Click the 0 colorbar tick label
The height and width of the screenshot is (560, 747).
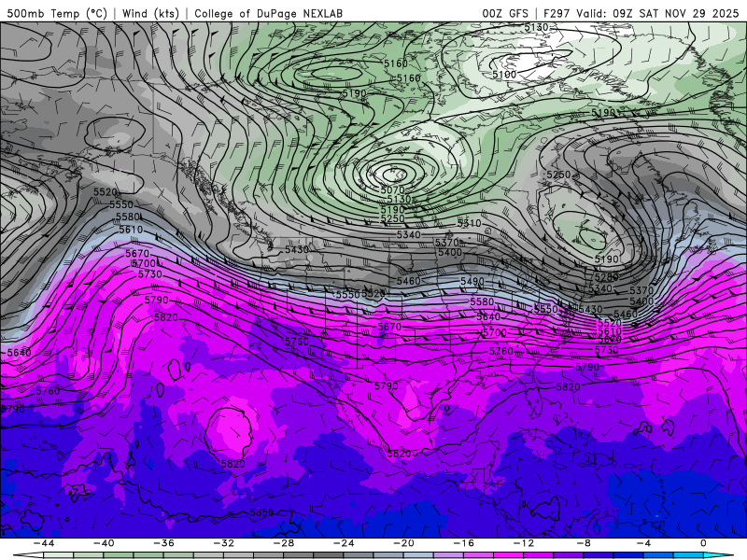coord(704,543)
